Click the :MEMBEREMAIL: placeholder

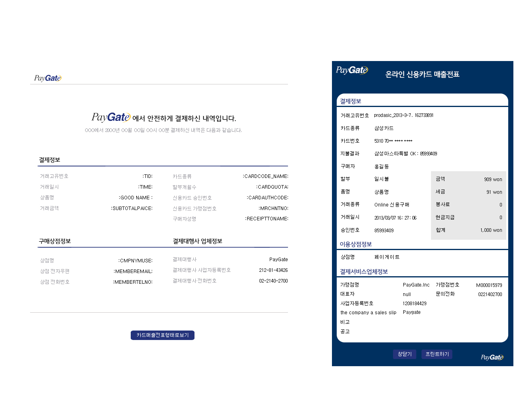click(x=133, y=271)
